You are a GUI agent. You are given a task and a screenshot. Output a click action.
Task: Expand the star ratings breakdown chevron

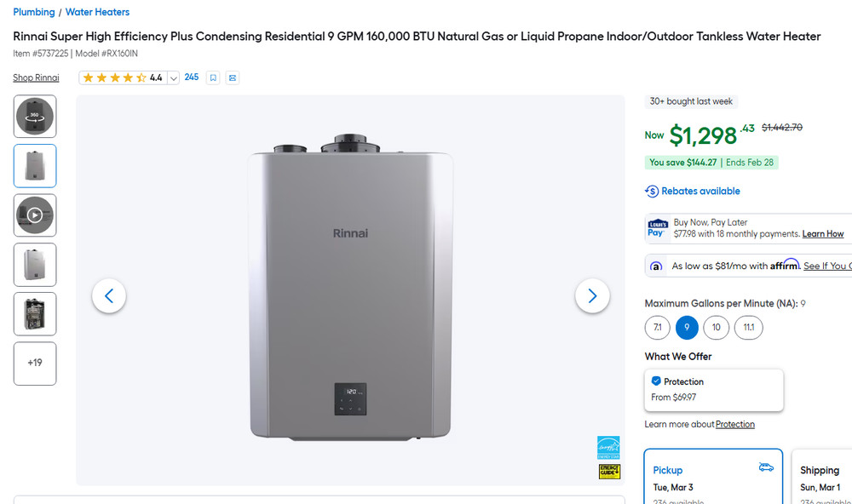[x=174, y=77]
